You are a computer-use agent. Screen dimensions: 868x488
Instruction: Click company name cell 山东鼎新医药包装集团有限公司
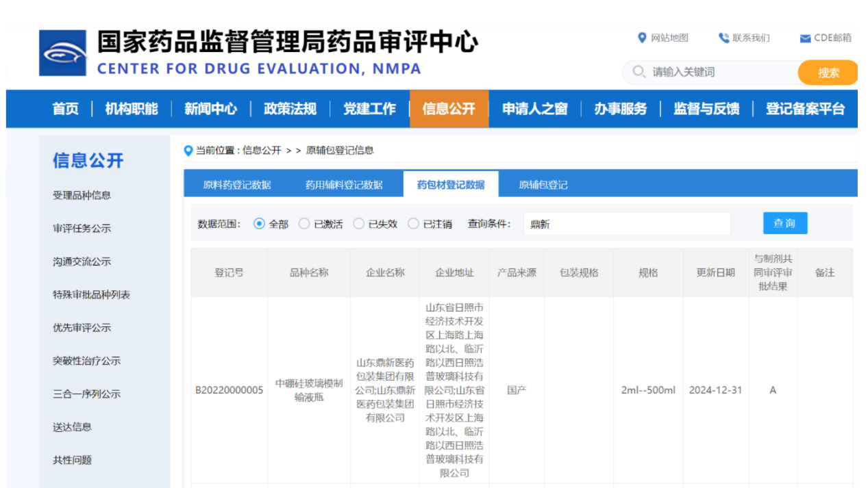385,390
